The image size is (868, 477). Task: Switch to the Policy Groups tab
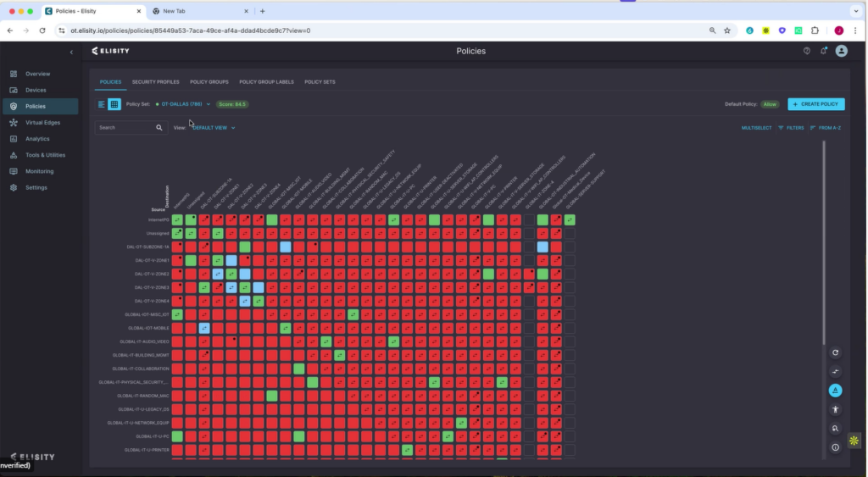coord(209,82)
